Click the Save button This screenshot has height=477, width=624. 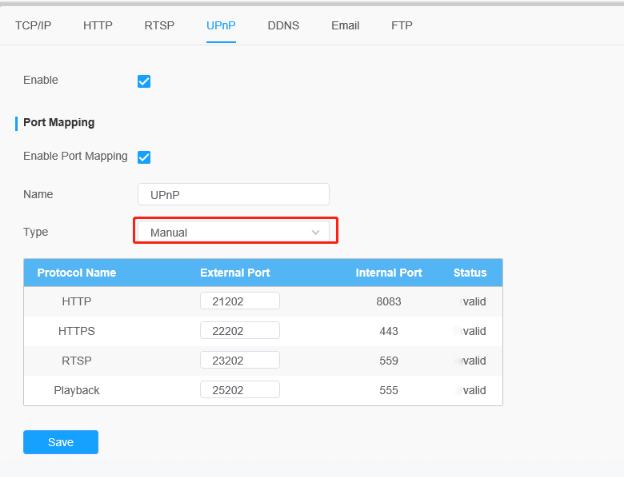click(60, 442)
